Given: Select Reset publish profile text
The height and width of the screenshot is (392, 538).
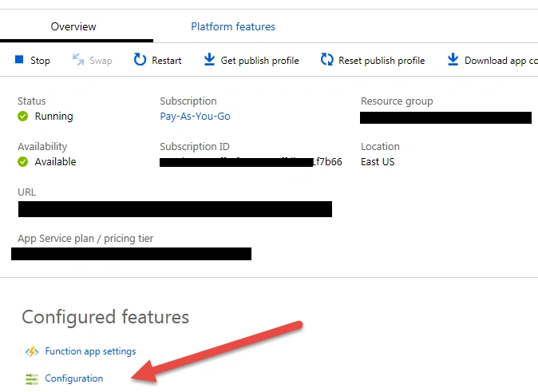Looking at the screenshot, I should pyautogui.click(x=382, y=61).
